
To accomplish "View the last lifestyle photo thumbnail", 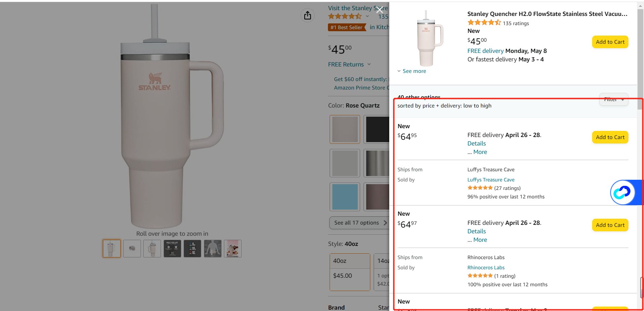I will [233, 249].
